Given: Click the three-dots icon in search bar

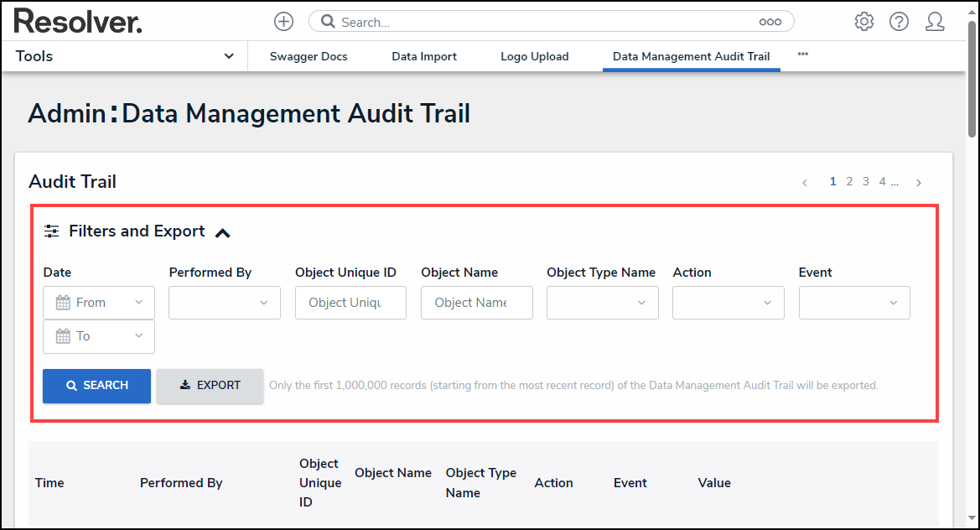Looking at the screenshot, I should (770, 23).
